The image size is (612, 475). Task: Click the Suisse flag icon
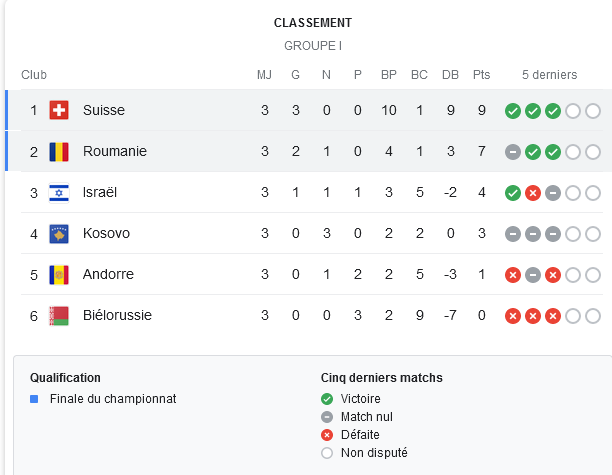coord(59,110)
